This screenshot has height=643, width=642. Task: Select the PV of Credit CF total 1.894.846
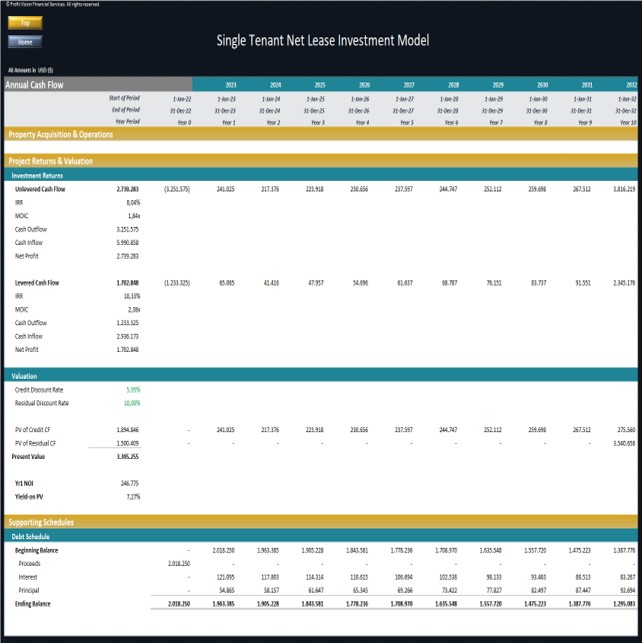pyautogui.click(x=127, y=430)
